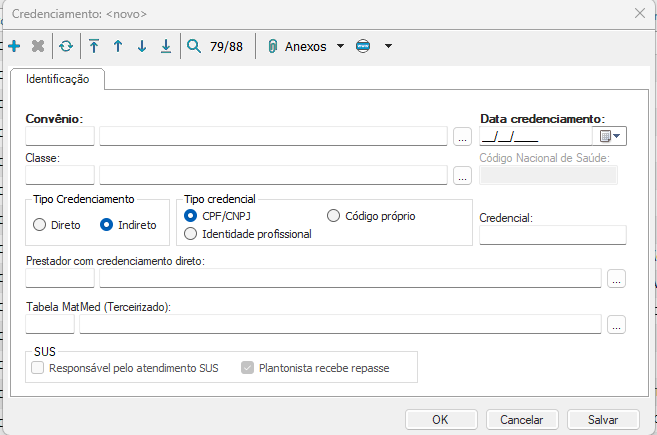The height and width of the screenshot is (435, 657).
Task: Go to first record arrow icon
Action: click(x=94, y=46)
